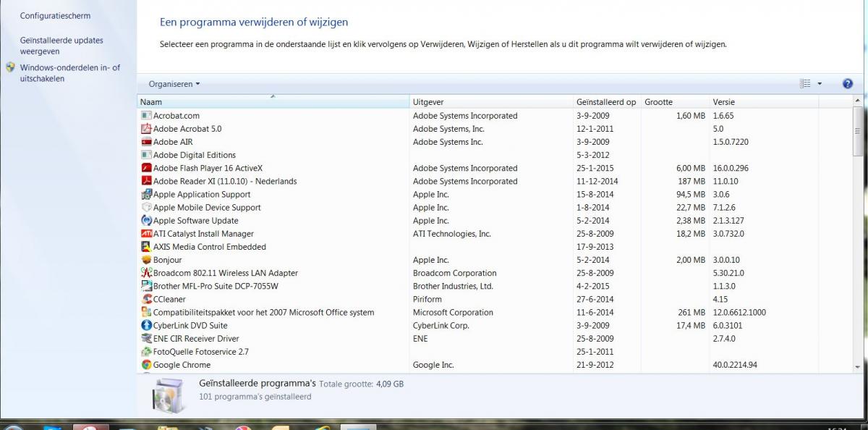Sort the list by the Versie column
This screenshot has height=430, width=868.
[x=764, y=102]
